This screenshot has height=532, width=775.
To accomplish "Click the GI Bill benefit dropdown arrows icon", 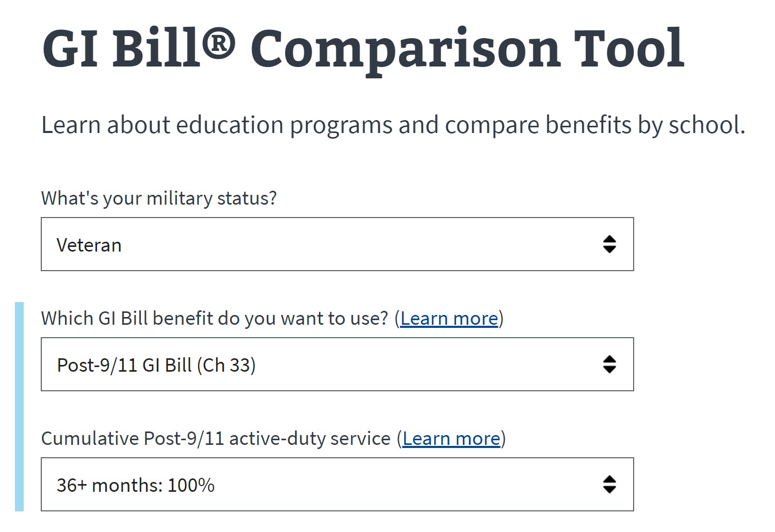I will [609, 364].
